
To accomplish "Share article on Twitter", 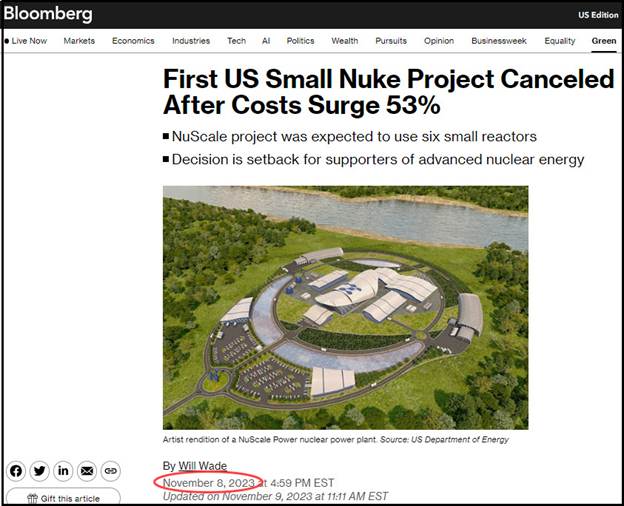I will (40, 471).
